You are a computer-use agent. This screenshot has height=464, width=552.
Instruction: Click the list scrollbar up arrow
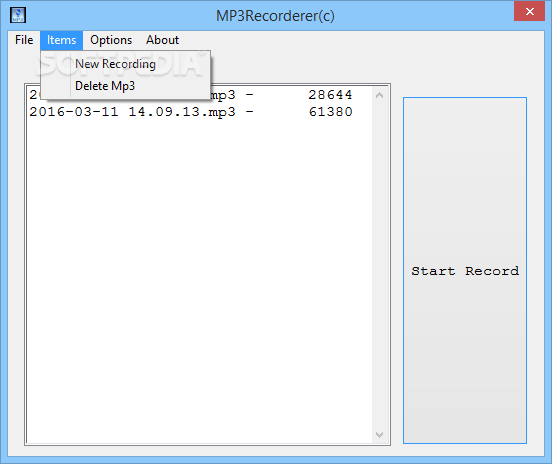pyautogui.click(x=380, y=95)
